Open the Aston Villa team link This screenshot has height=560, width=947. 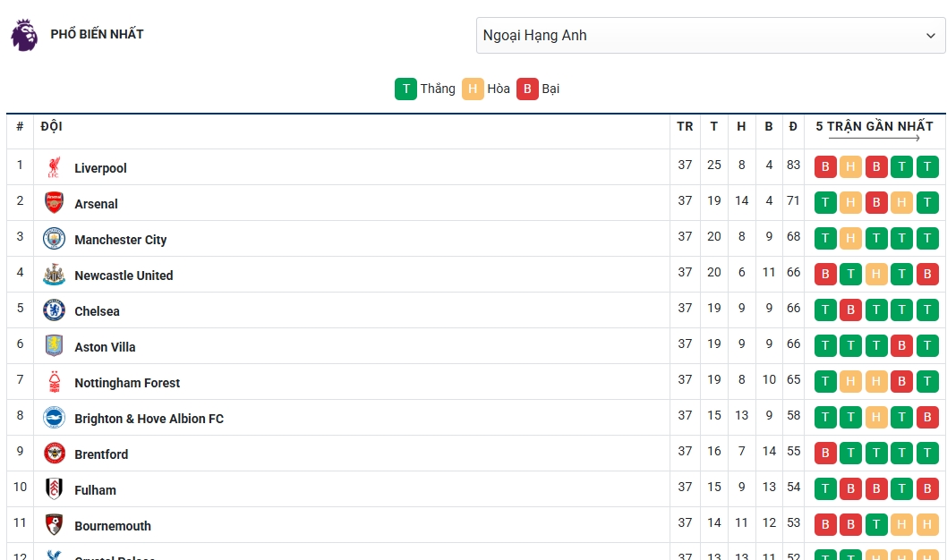click(105, 347)
